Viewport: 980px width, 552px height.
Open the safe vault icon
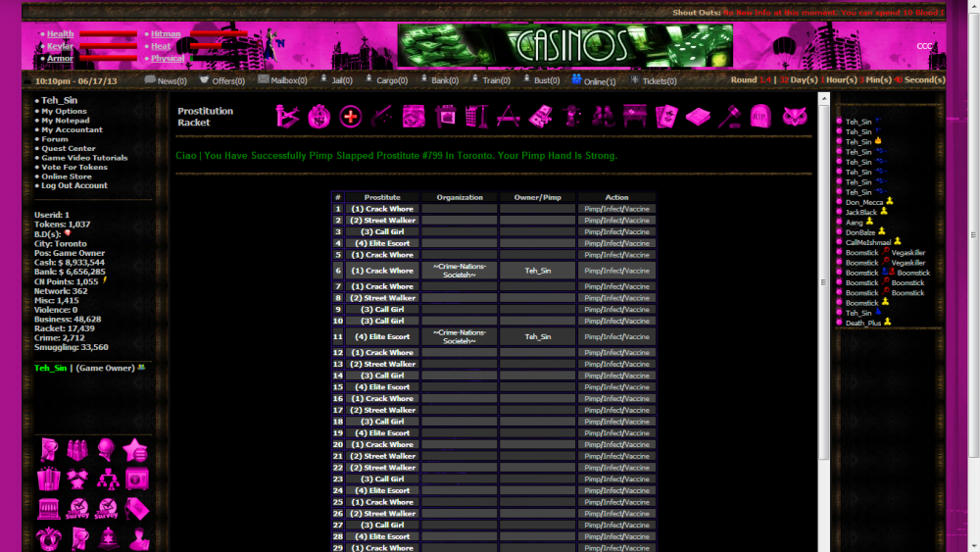[137, 478]
